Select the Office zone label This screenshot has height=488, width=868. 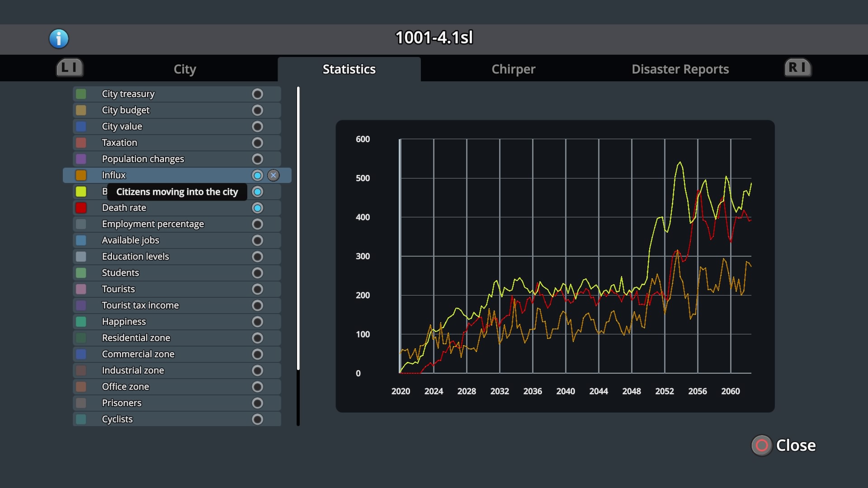point(125,387)
